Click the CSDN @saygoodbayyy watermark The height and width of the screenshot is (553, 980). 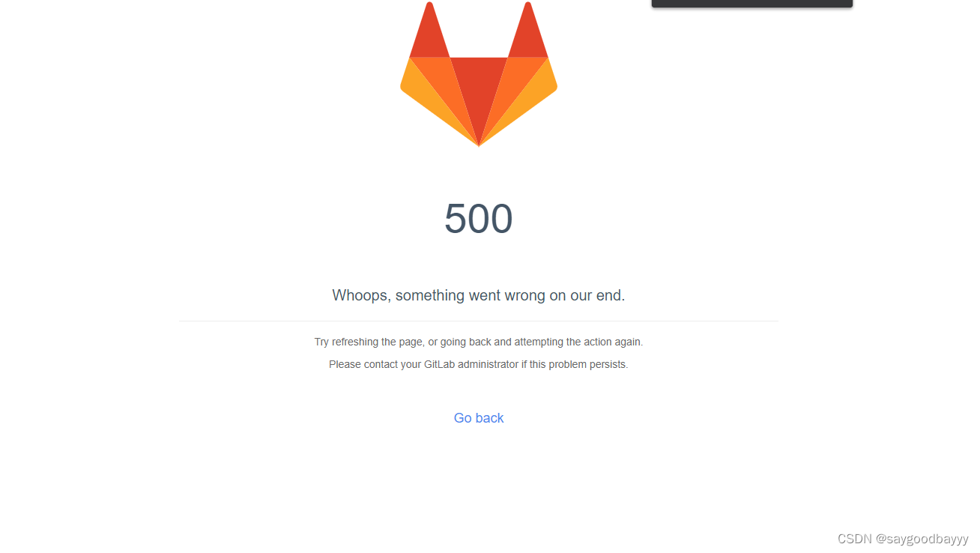pos(903,539)
